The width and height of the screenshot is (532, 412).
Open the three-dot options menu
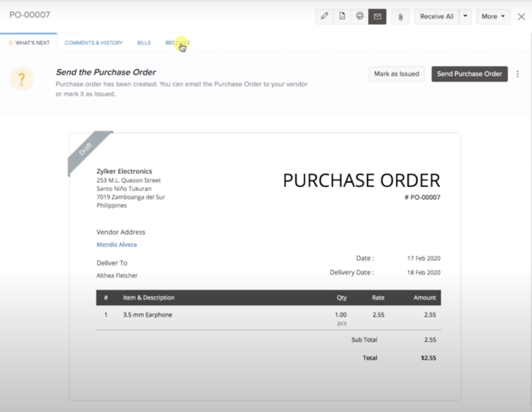click(x=518, y=74)
